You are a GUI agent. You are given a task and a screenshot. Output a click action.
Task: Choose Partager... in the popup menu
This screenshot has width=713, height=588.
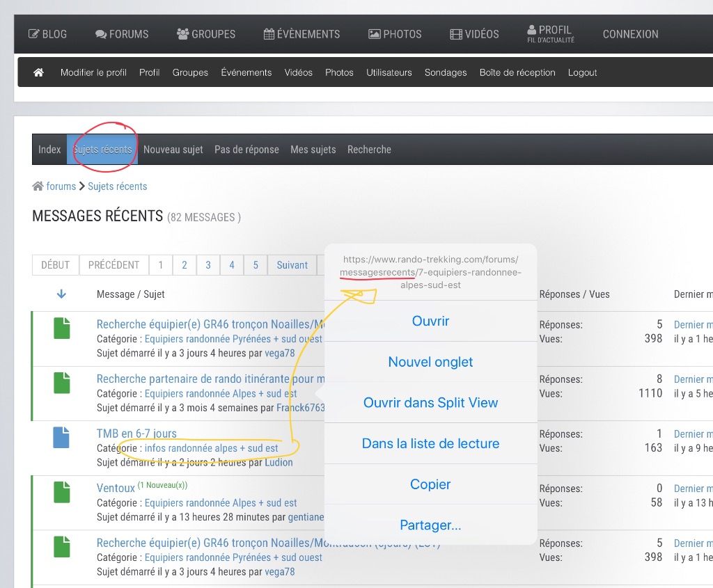pos(430,525)
